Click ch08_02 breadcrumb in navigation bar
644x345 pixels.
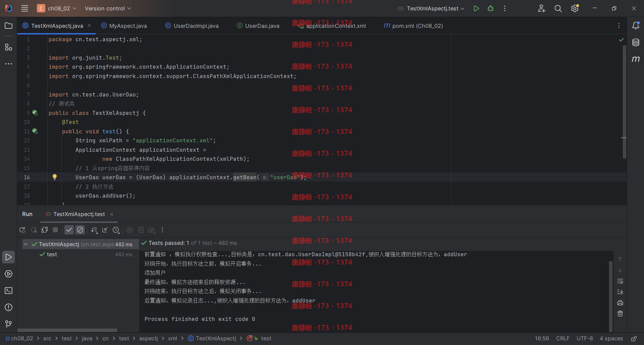pos(19,339)
